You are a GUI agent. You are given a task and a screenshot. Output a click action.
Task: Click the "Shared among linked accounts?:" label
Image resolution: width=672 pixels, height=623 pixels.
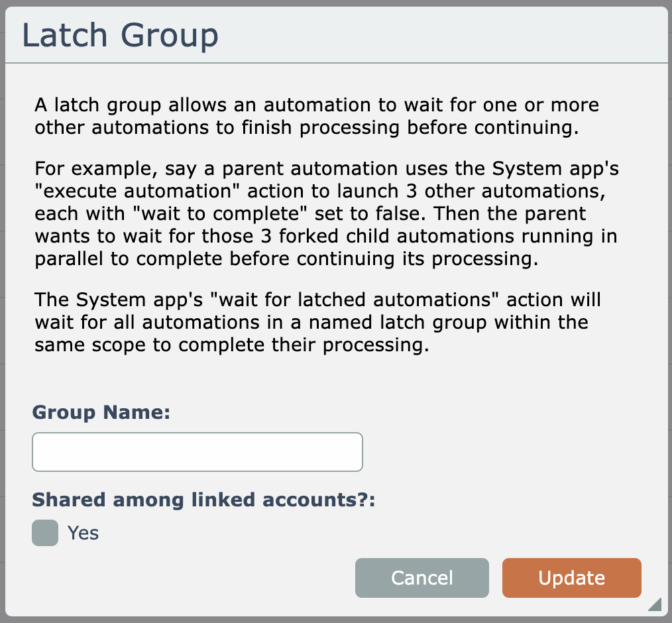tap(203, 500)
